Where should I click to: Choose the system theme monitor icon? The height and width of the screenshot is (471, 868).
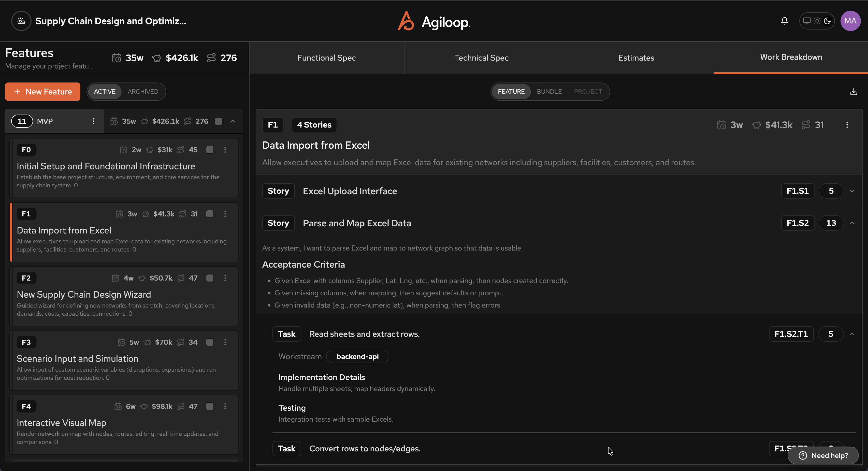[807, 21]
